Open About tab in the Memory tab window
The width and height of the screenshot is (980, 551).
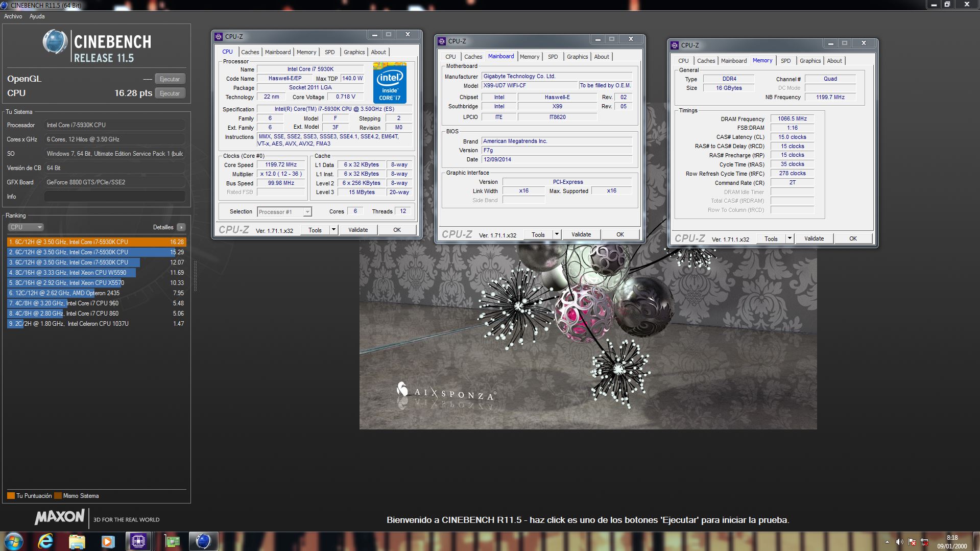coord(834,61)
